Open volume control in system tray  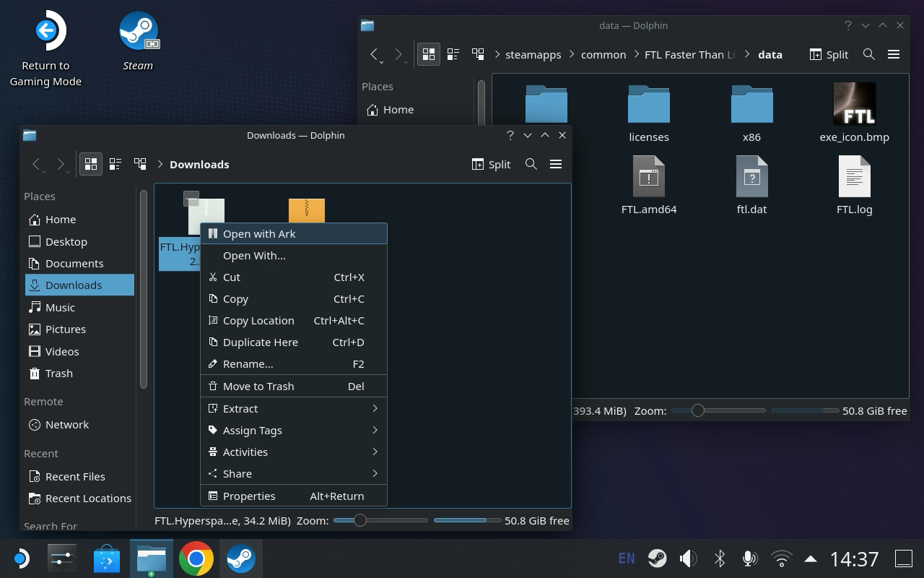click(x=688, y=558)
